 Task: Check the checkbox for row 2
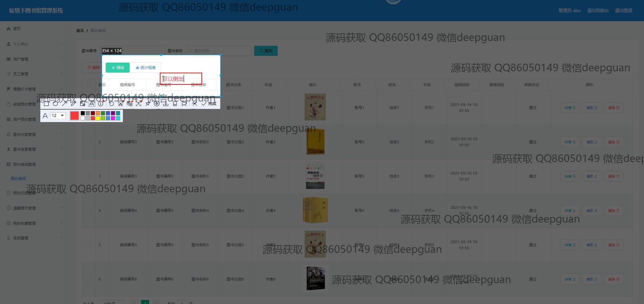point(88,142)
